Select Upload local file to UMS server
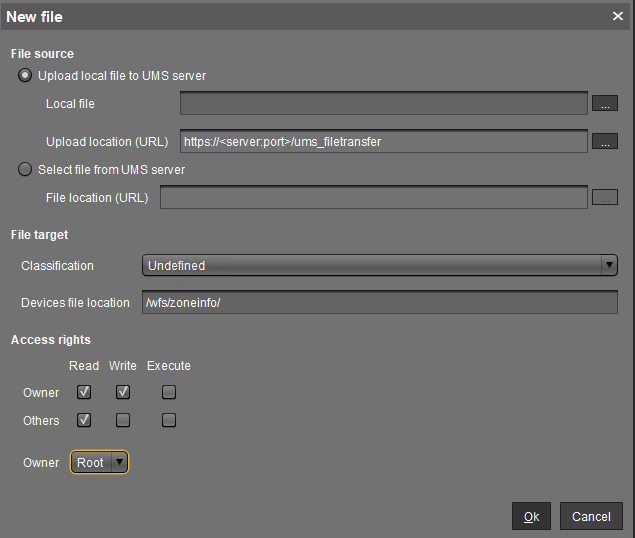Viewport: 635px width, 538px height. (25, 76)
